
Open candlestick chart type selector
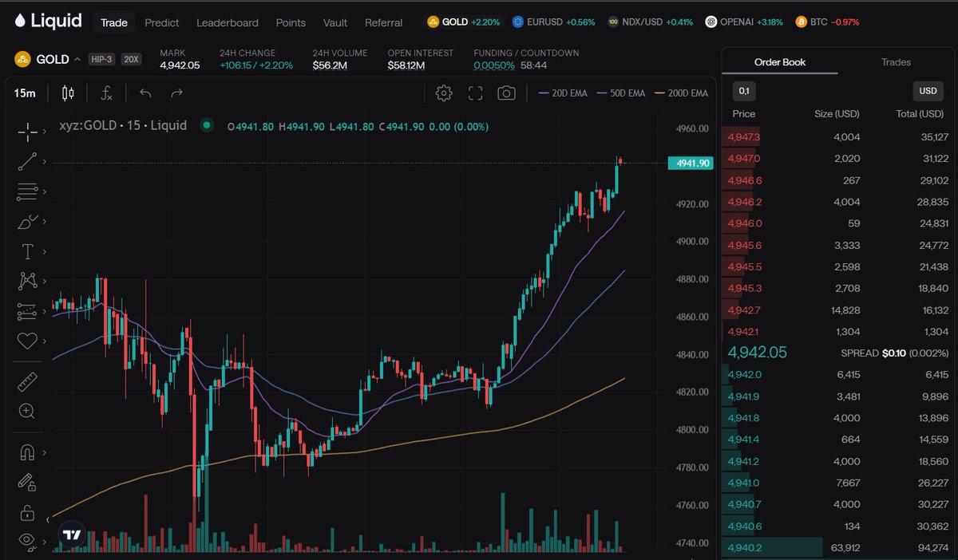68,93
